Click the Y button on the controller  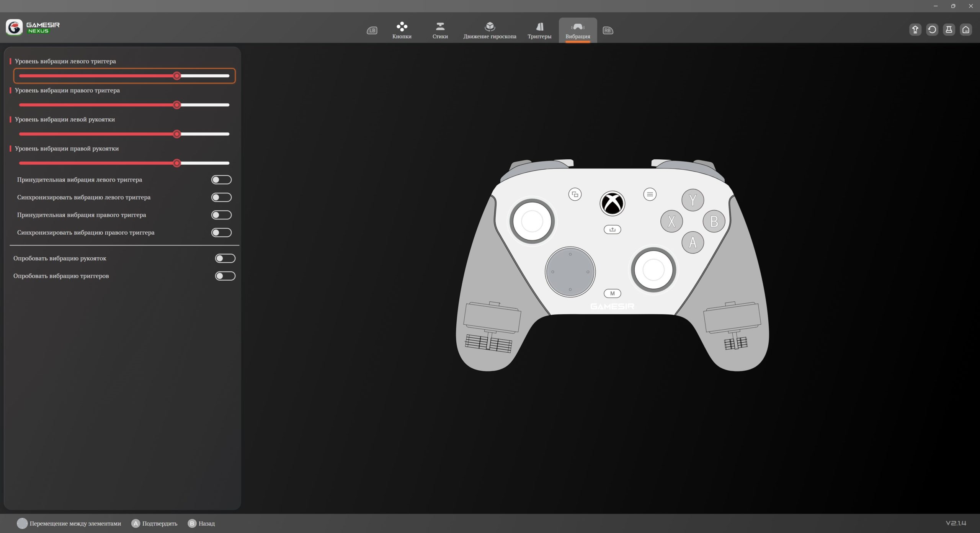pos(693,200)
